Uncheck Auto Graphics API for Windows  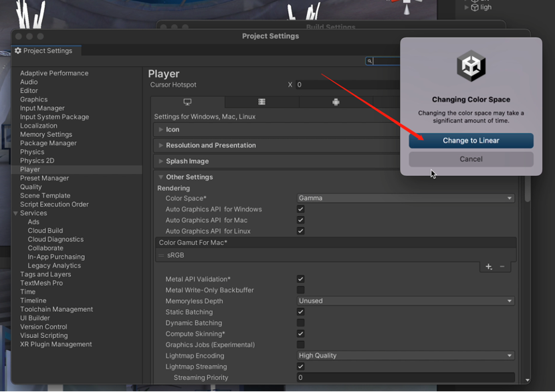pos(300,209)
